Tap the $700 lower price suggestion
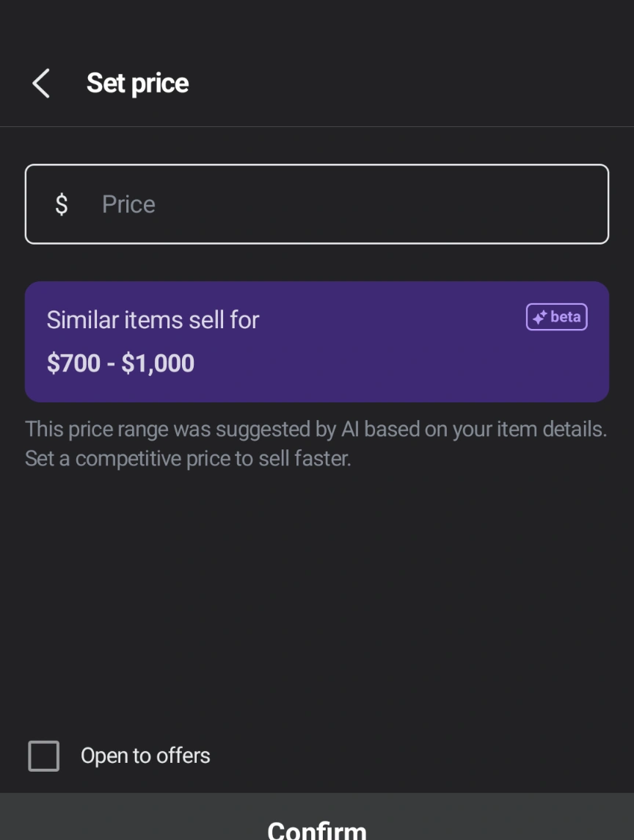This screenshot has width=634, height=840. coord(73,363)
